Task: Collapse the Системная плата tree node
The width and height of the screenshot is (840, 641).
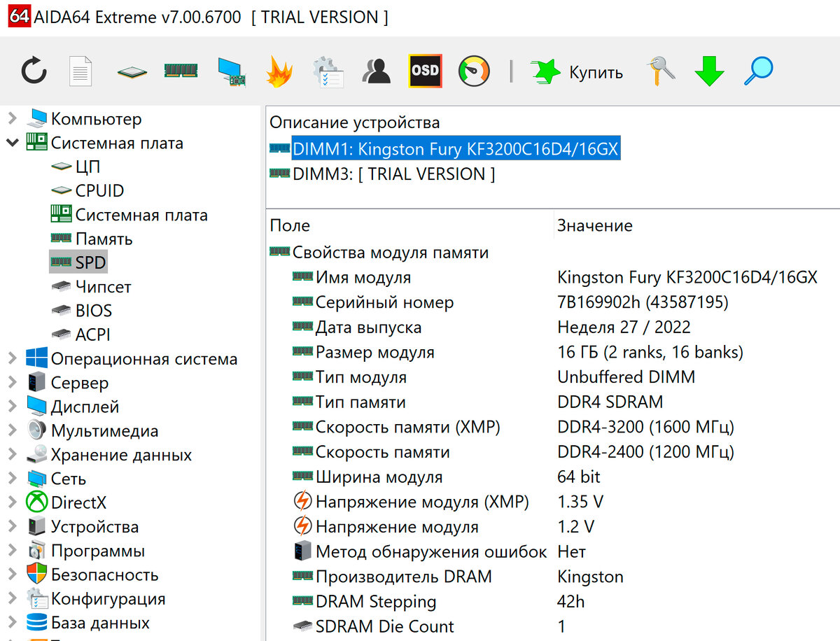Action: click(13, 143)
